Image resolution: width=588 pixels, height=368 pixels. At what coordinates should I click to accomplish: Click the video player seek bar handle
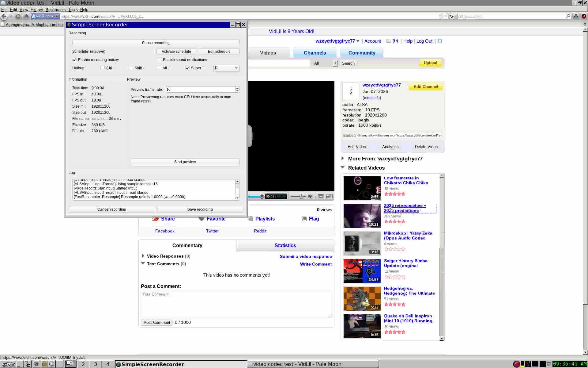[x=262, y=196]
